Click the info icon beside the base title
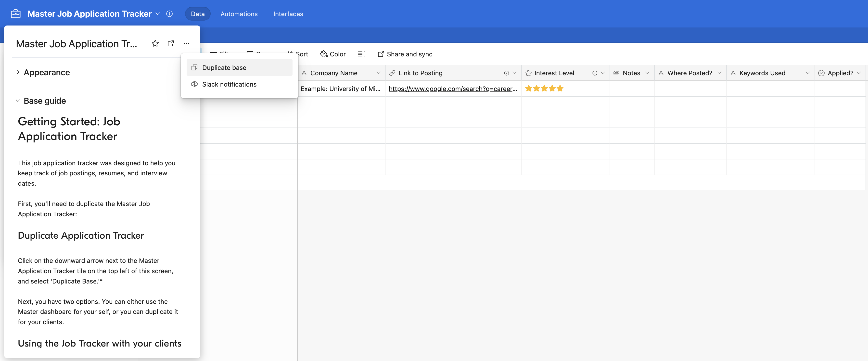The height and width of the screenshot is (361, 868). (169, 14)
